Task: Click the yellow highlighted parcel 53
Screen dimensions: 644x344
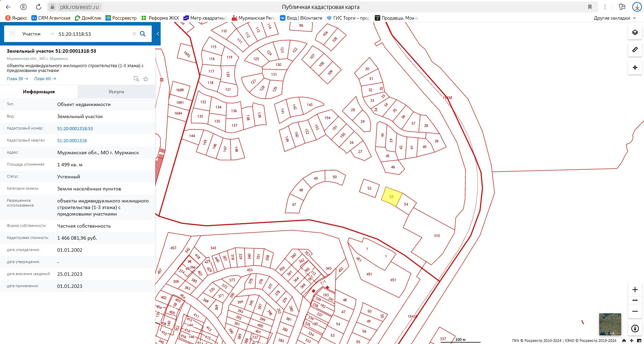Action: [391, 197]
